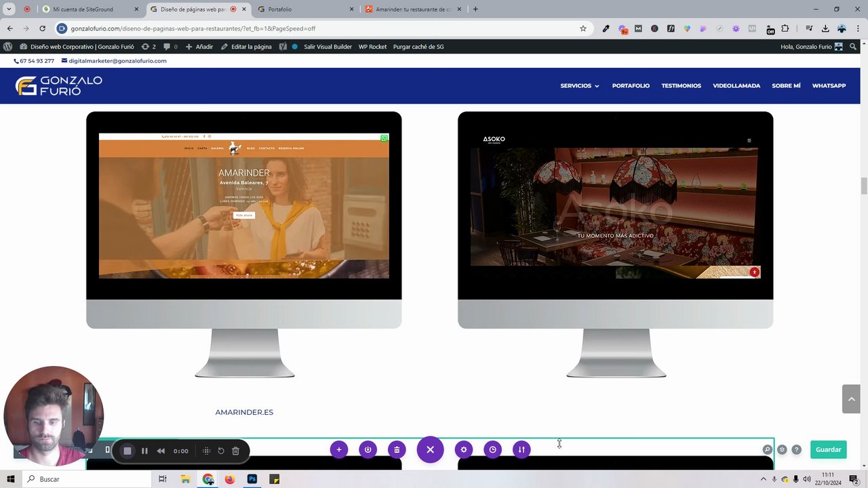
Task: Click the Hola, Gonzalo Furio account menu
Action: pos(812,47)
